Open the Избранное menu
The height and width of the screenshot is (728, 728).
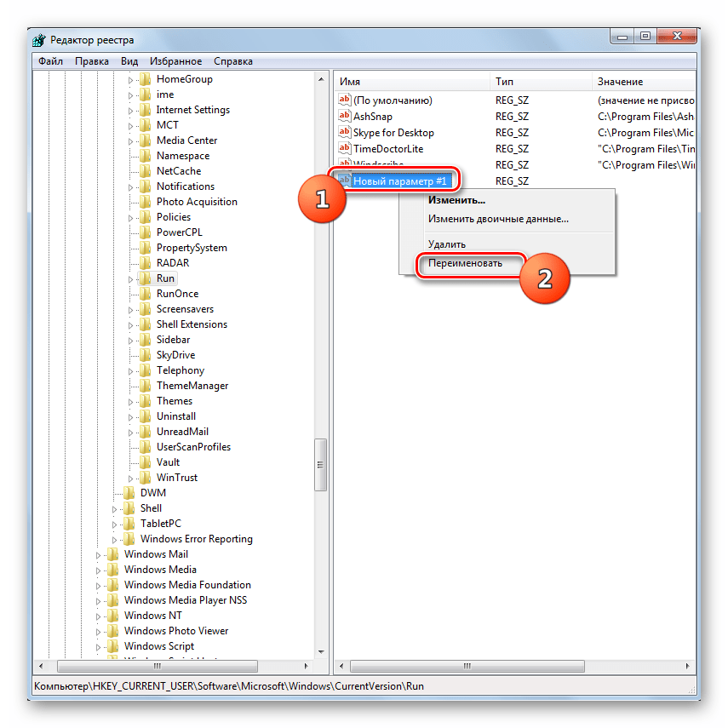176,61
